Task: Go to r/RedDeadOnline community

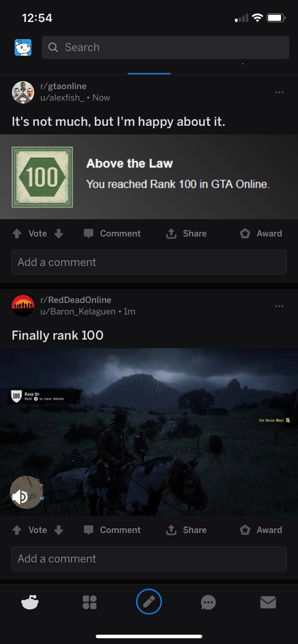Action: click(76, 300)
